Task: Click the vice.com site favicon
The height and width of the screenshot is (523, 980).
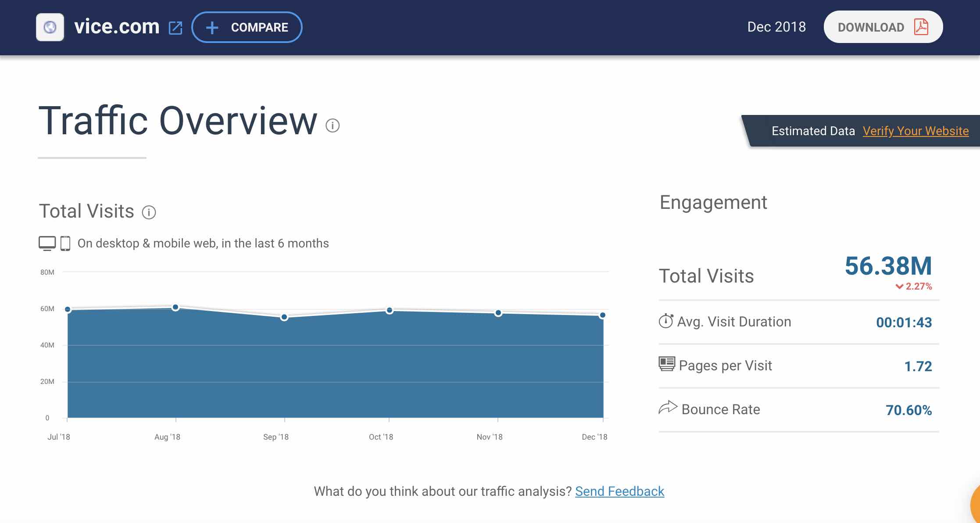Action: click(x=50, y=27)
